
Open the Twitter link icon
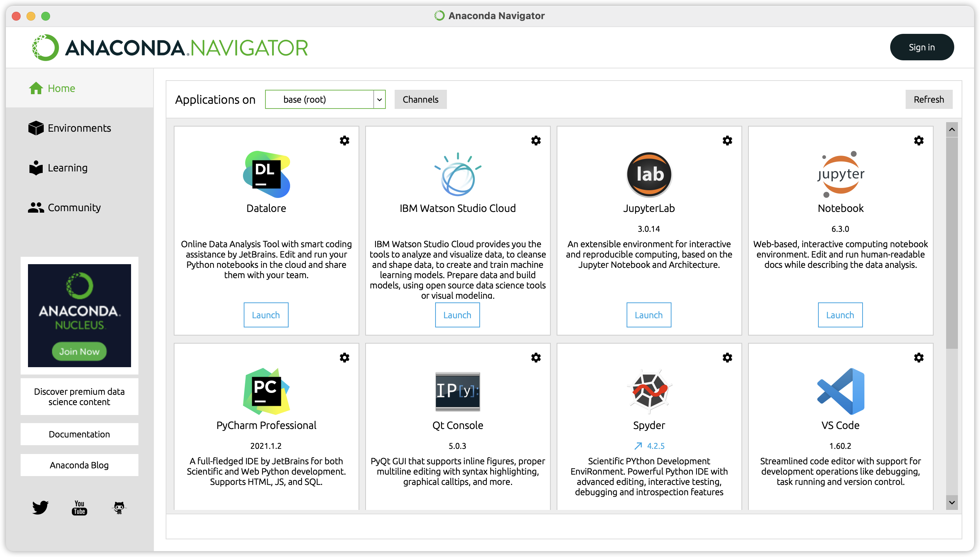(40, 508)
